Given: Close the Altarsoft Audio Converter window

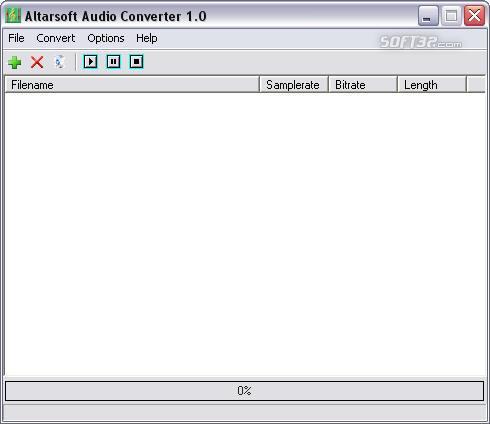Looking at the screenshot, I should [474, 15].
